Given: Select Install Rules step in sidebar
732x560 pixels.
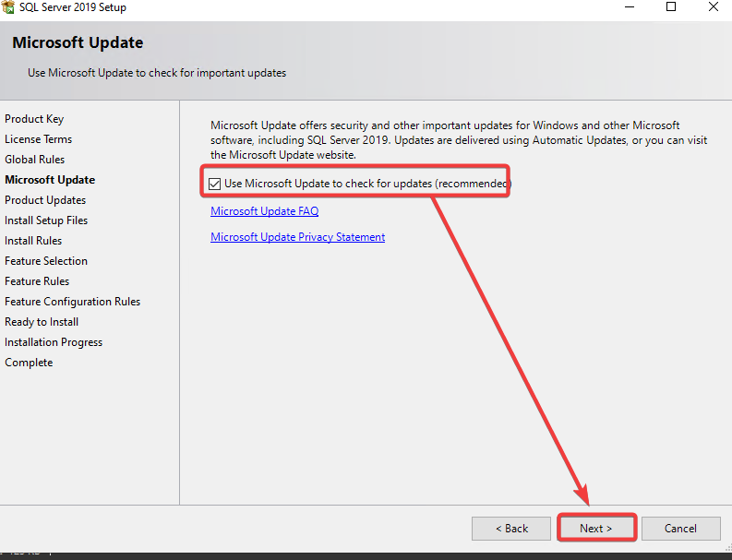Looking at the screenshot, I should 33,241.
